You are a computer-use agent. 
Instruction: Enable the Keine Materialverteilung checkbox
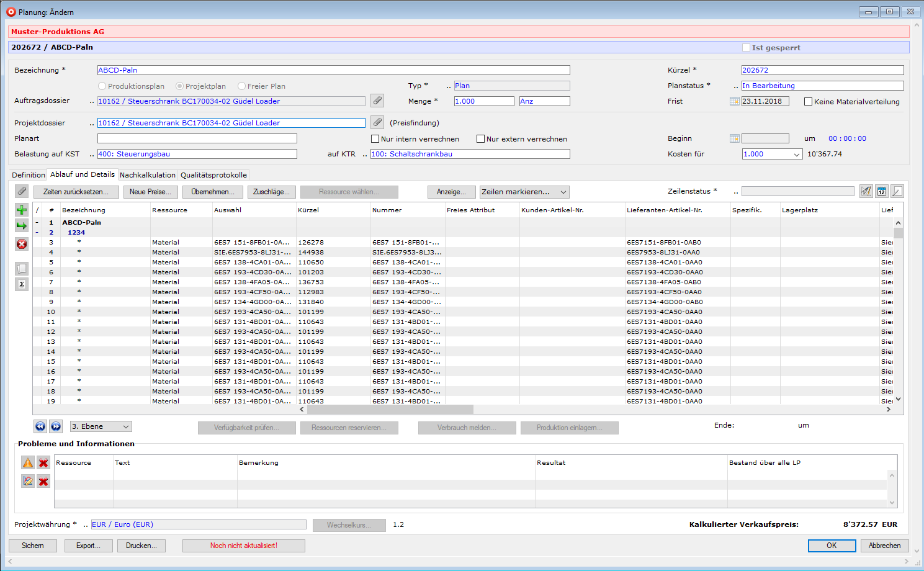click(x=808, y=102)
